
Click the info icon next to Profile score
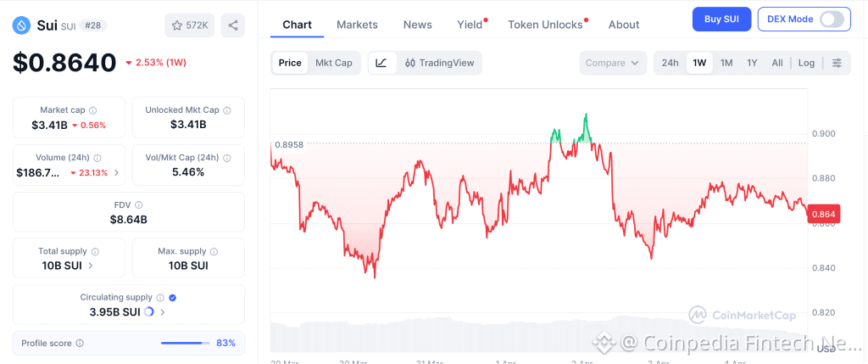[x=80, y=344]
